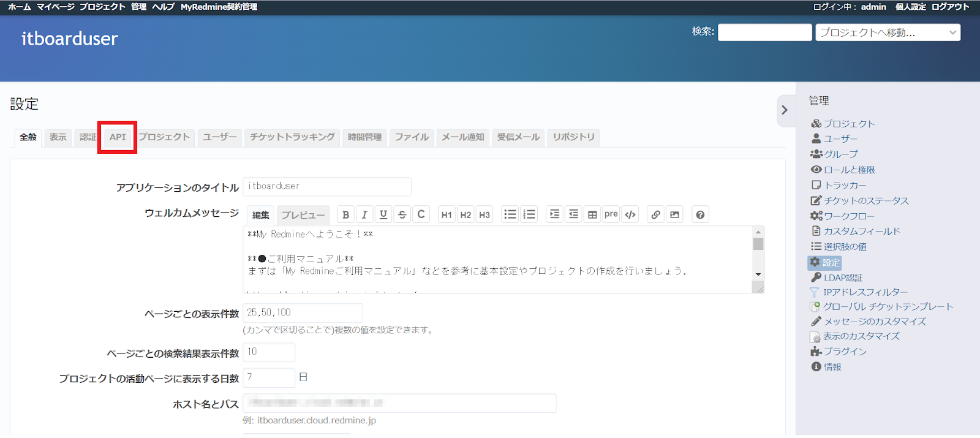Insert an image via toolbar icon
The width and height of the screenshot is (980, 438).
coord(674,215)
